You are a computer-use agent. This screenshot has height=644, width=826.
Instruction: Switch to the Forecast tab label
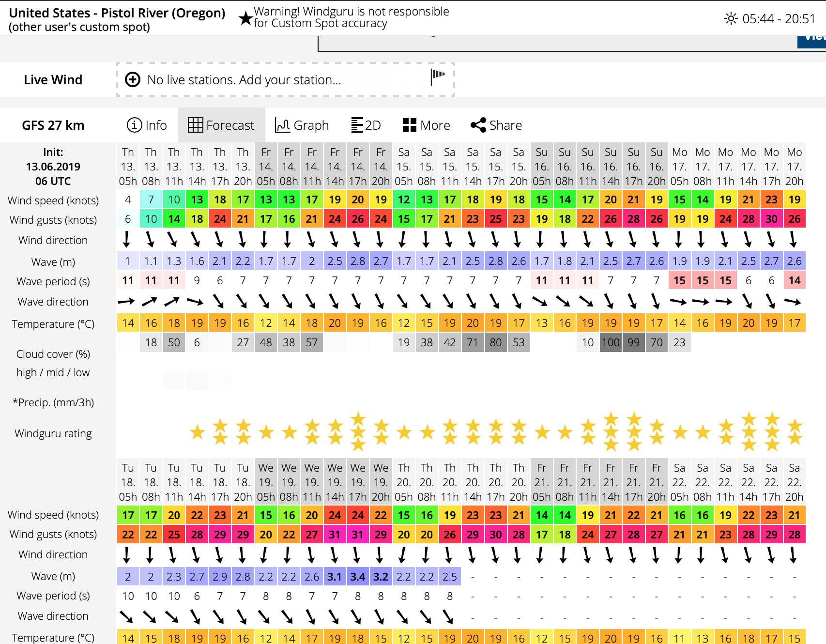(x=230, y=125)
